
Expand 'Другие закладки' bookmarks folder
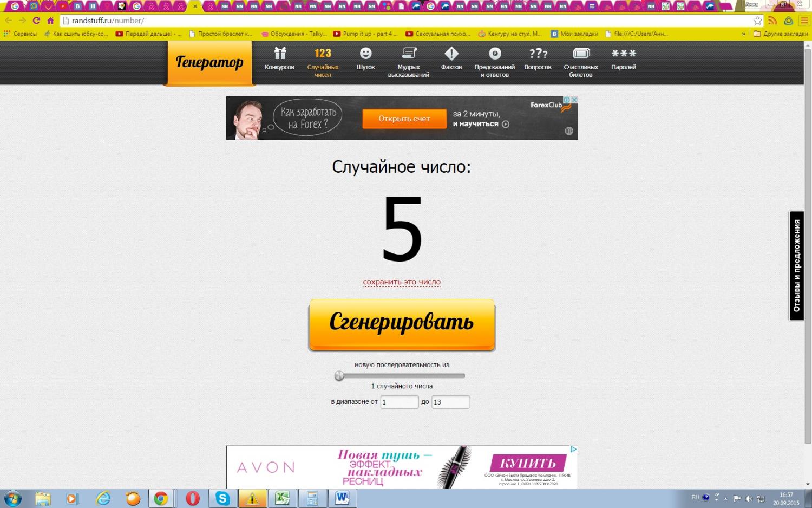[x=781, y=34]
